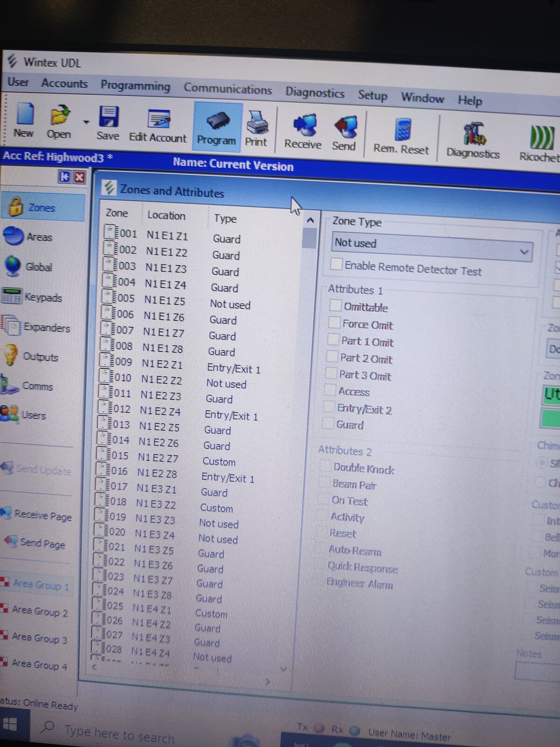This screenshot has width=560, height=747.
Task: Click the Send toolbar icon
Action: pyautogui.click(x=345, y=128)
